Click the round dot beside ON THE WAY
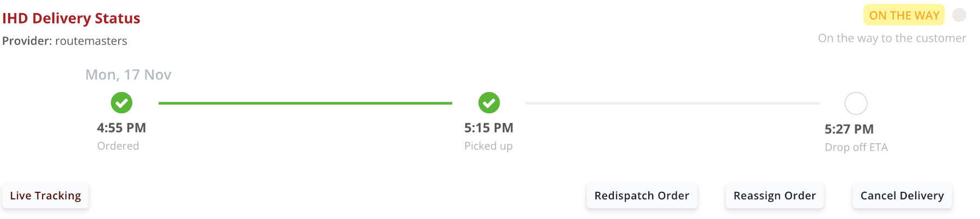Screen dimensions: 980x219 click(959, 15)
